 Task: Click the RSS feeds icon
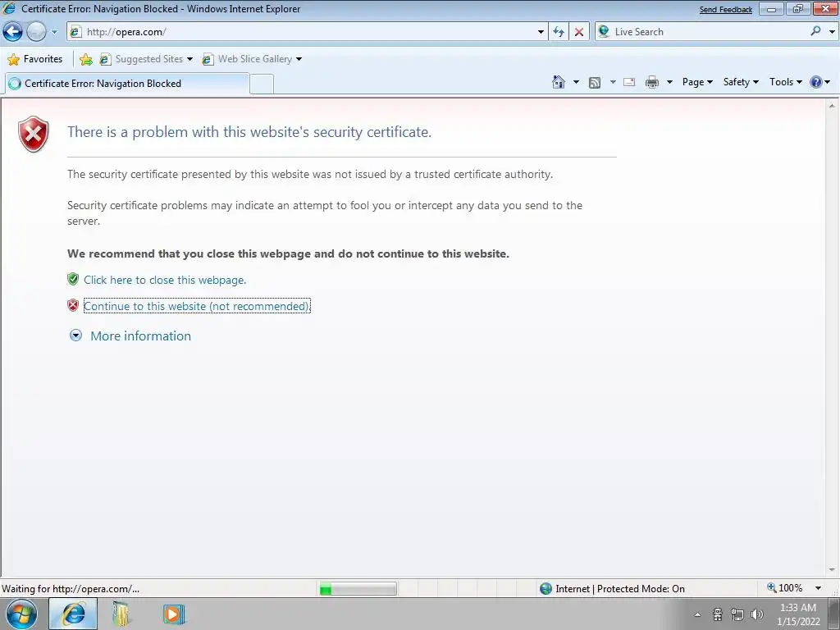tap(594, 83)
